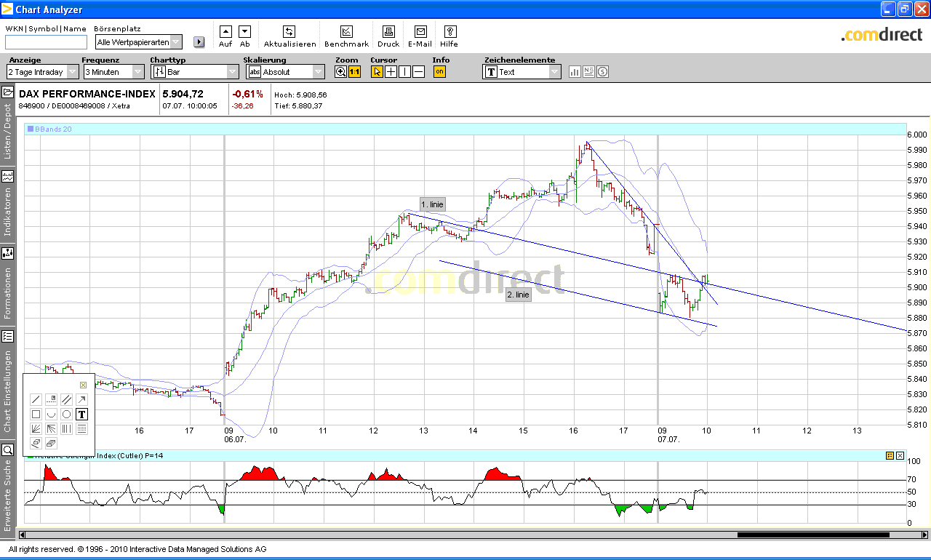Click the horizontal scrollbar thumb
931x560 pixels.
tap(813, 535)
